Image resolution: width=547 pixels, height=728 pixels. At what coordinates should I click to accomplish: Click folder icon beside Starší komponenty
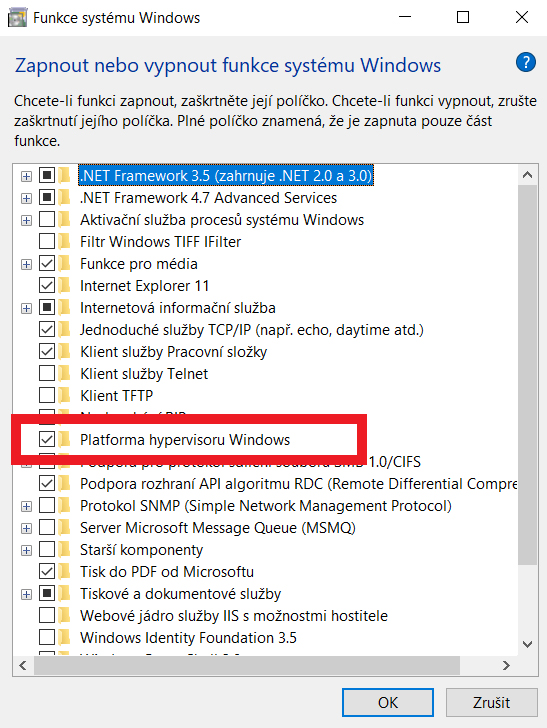pos(65,550)
